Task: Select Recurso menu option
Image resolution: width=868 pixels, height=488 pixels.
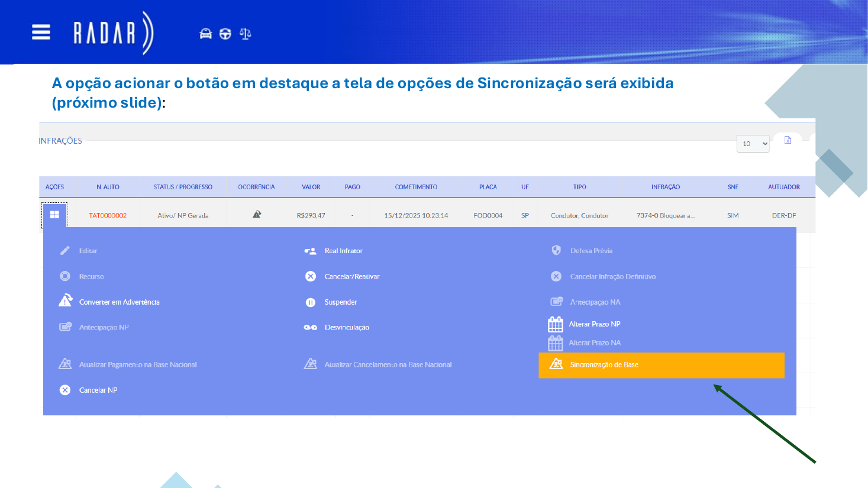Action: click(x=92, y=276)
